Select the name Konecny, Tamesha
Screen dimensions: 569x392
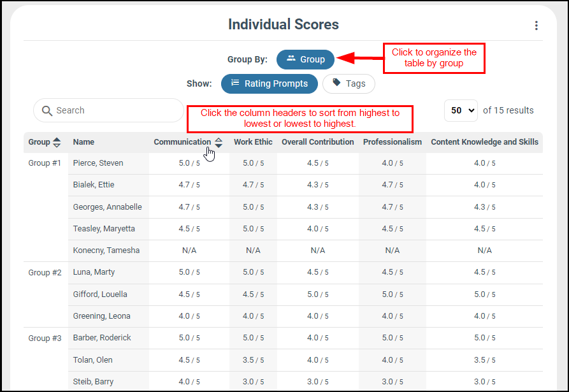click(x=106, y=250)
